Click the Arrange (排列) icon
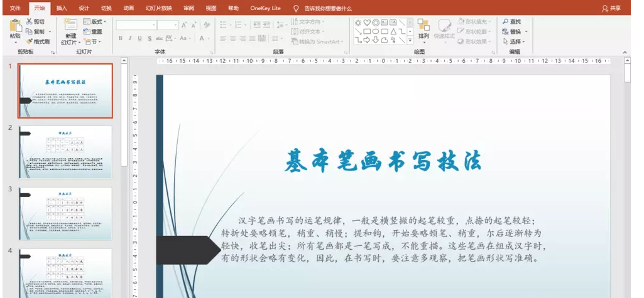The image size is (644, 298). (x=423, y=24)
